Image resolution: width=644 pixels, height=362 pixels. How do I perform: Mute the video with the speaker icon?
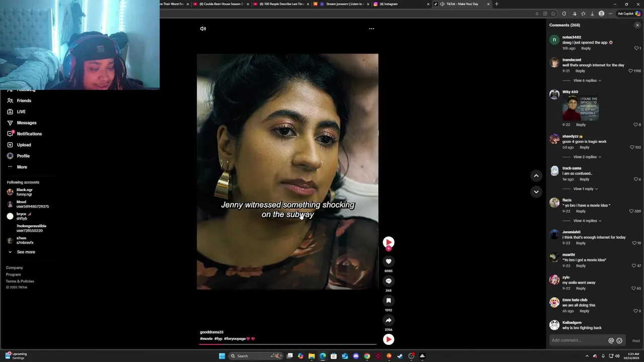click(203, 29)
